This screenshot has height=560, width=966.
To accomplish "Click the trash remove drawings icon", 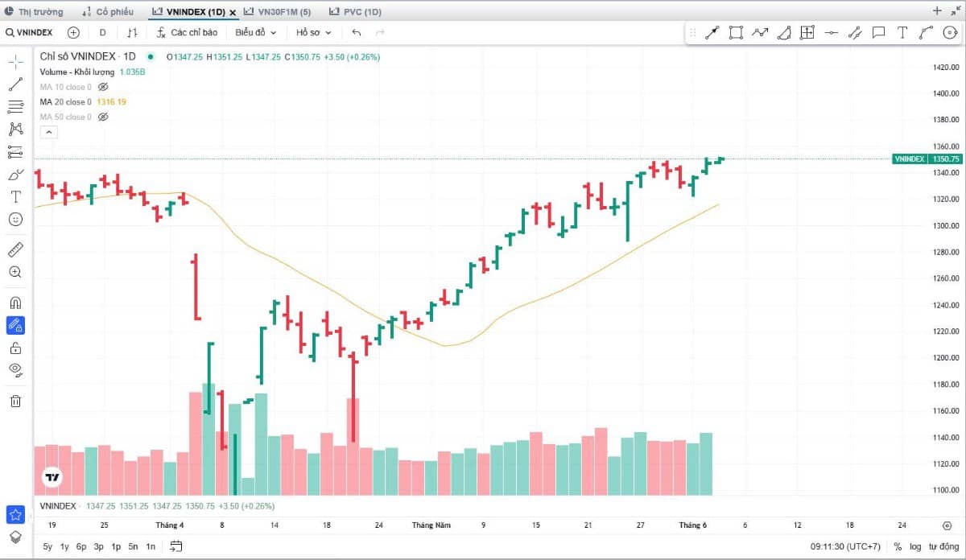I will (x=15, y=401).
